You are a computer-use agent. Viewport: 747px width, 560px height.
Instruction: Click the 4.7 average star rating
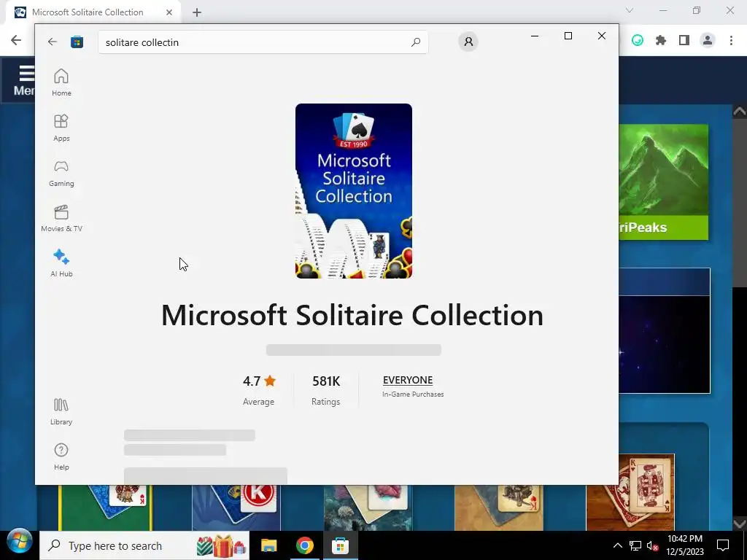(x=259, y=381)
